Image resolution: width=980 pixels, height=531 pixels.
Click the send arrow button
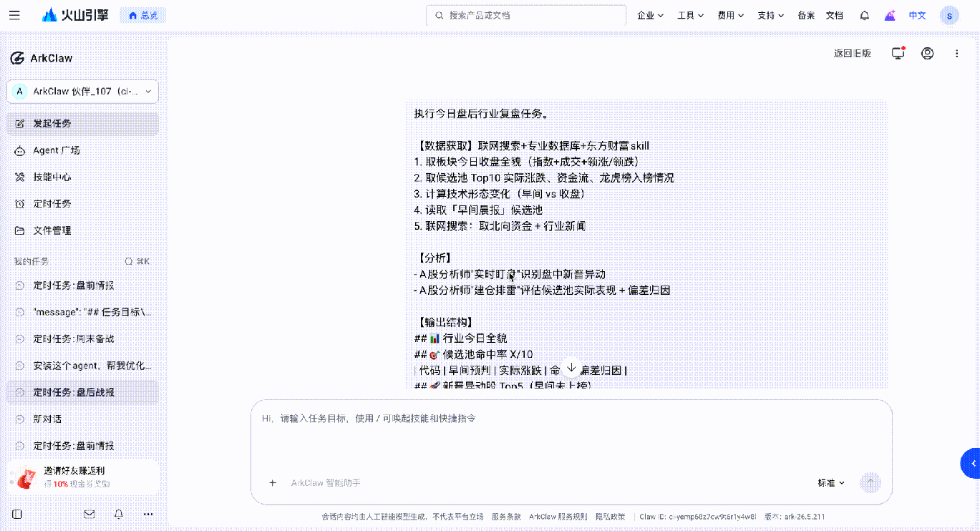[x=870, y=482]
